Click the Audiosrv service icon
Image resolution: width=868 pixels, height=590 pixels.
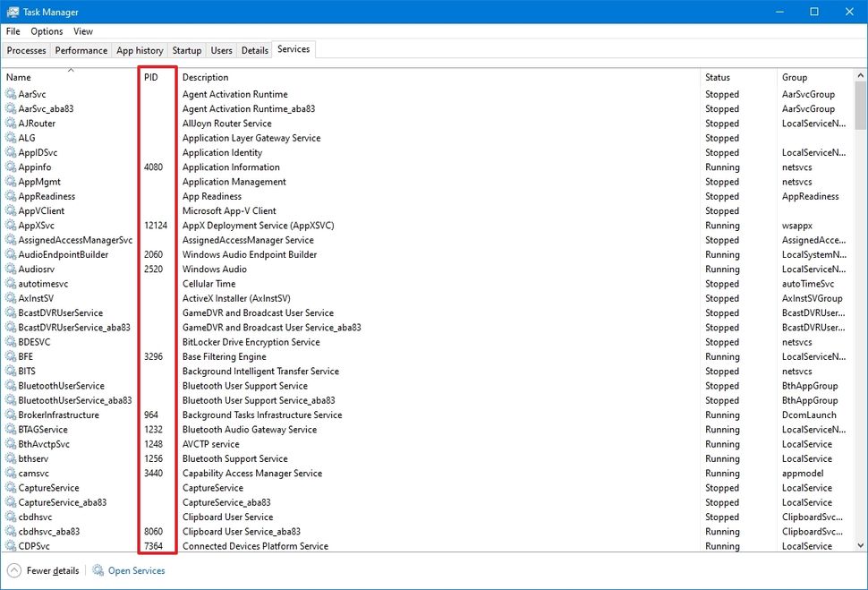13,269
